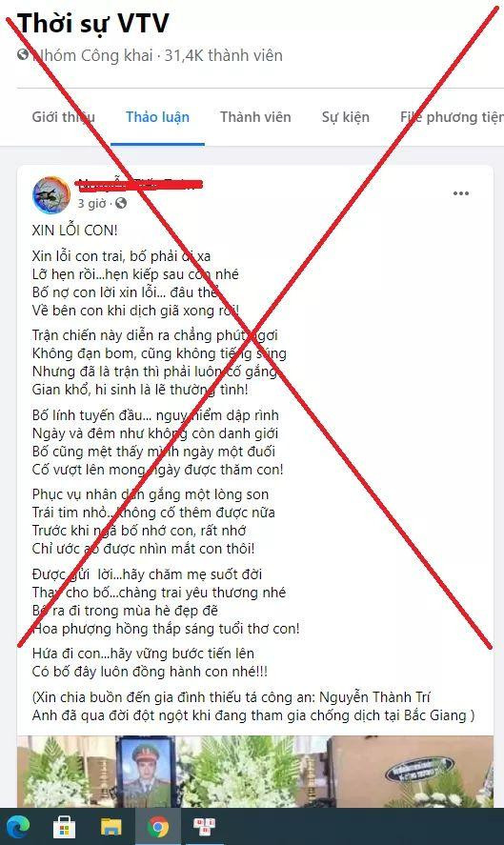
Task: Open the File phương tiện tab
Action: [452, 117]
